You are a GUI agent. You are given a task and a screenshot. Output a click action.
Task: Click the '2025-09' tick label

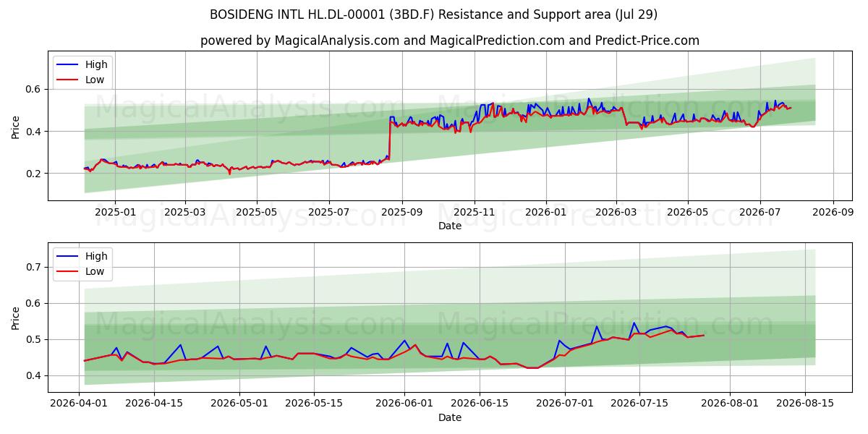pyautogui.click(x=402, y=212)
